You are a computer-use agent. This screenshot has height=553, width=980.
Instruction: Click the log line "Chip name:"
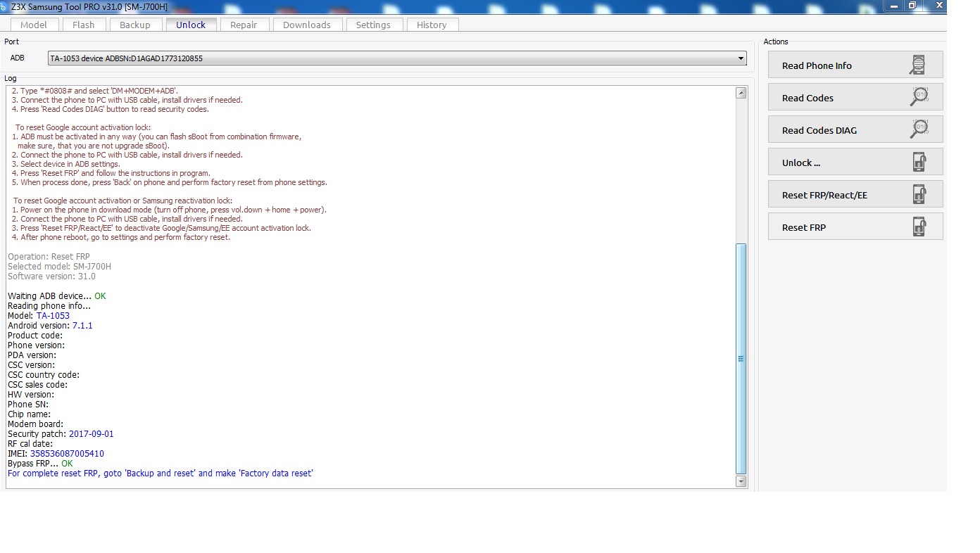click(x=29, y=414)
